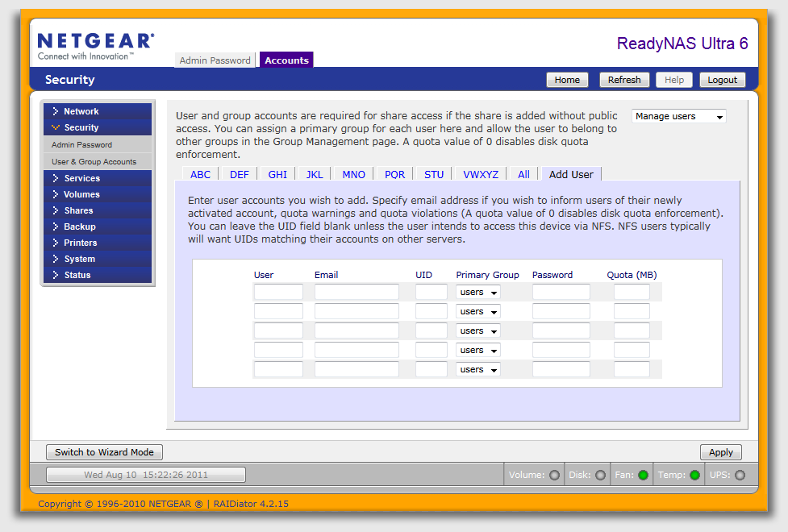This screenshot has width=788, height=532.
Task: Click the fifth row User field
Action: 278,369
